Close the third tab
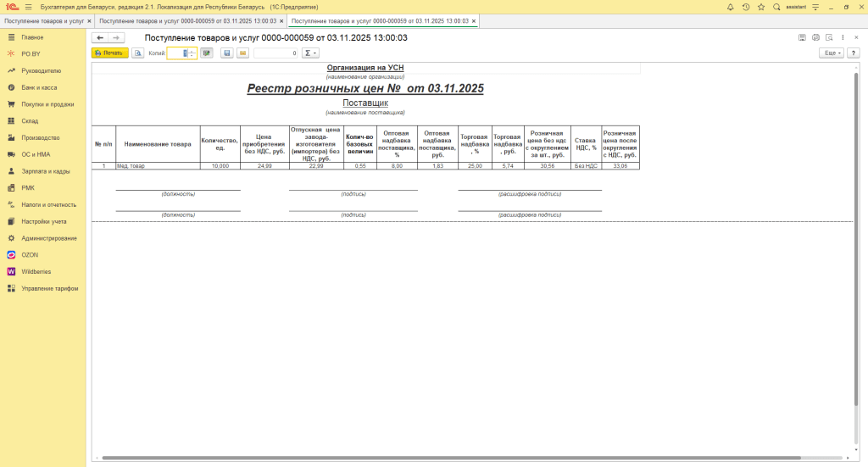Viewport: 868px width, 467px height. (x=473, y=21)
